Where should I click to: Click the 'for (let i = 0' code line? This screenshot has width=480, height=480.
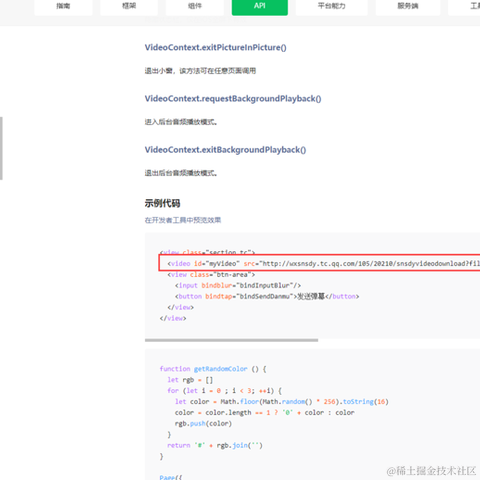225,391
